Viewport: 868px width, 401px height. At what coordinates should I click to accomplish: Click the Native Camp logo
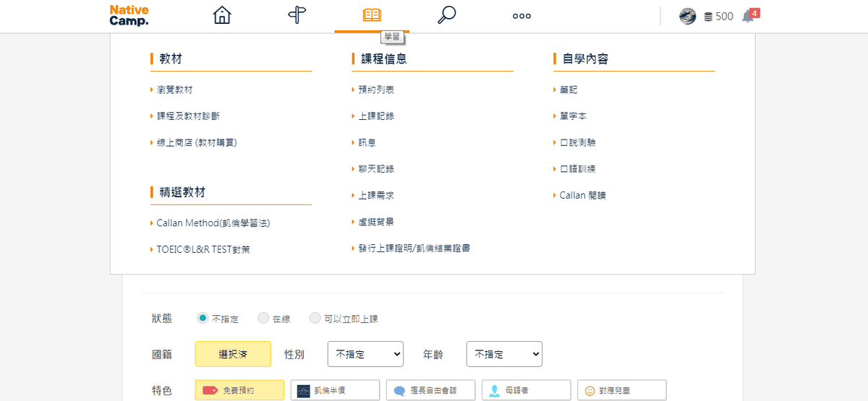(x=129, y=15)
